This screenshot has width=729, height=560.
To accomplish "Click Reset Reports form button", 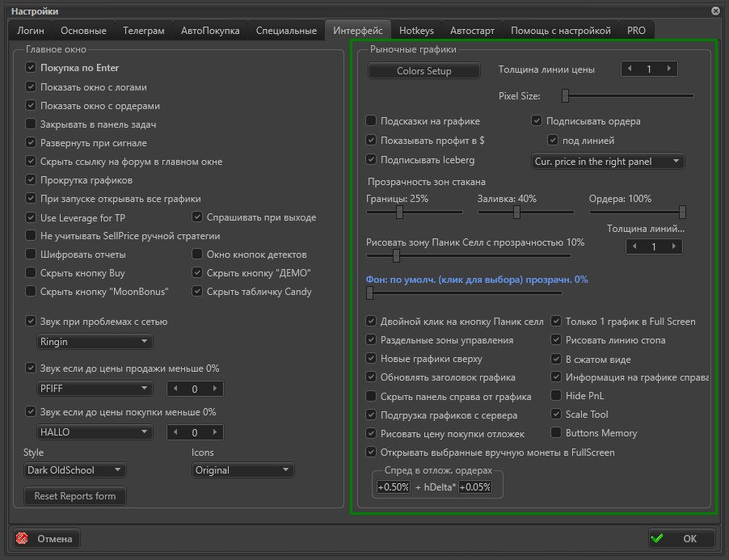I will [x=75, y=496].
